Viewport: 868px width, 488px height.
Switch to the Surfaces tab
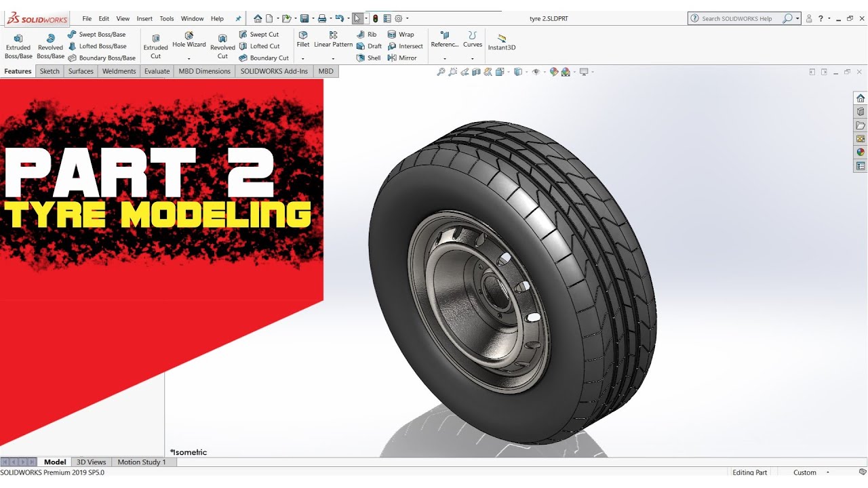click(x=81, y=71)
